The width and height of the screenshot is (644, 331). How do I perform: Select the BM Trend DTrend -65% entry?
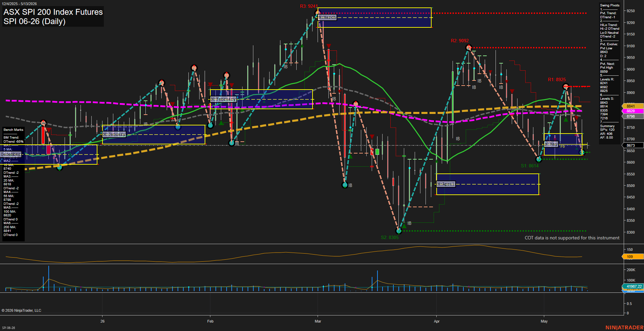[x=13, y=140]
